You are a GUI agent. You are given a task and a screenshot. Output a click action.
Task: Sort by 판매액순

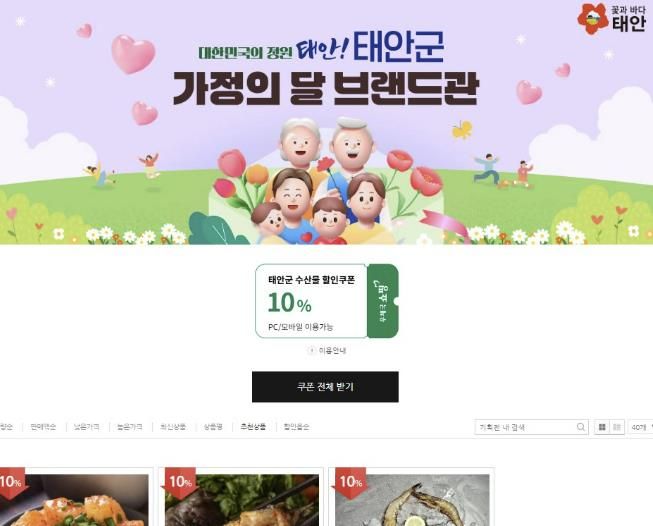click(x=43, y=427)
